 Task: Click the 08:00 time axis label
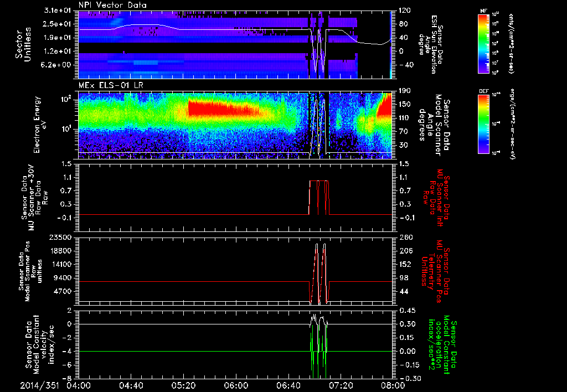coord(393,385)
